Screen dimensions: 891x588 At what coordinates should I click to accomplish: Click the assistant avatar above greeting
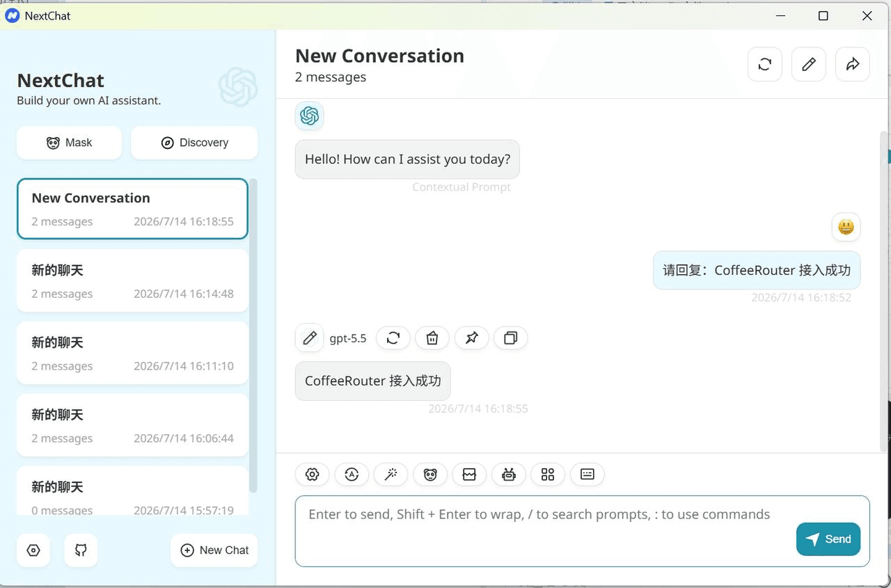pos(310,116)
